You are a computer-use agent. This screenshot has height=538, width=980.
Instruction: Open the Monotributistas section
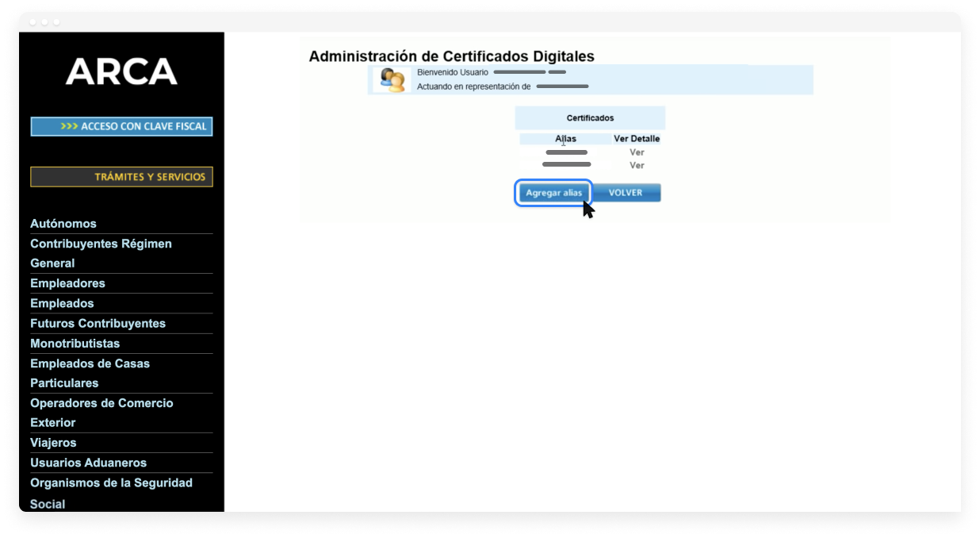pyautogui.click(x=75, y=344)
